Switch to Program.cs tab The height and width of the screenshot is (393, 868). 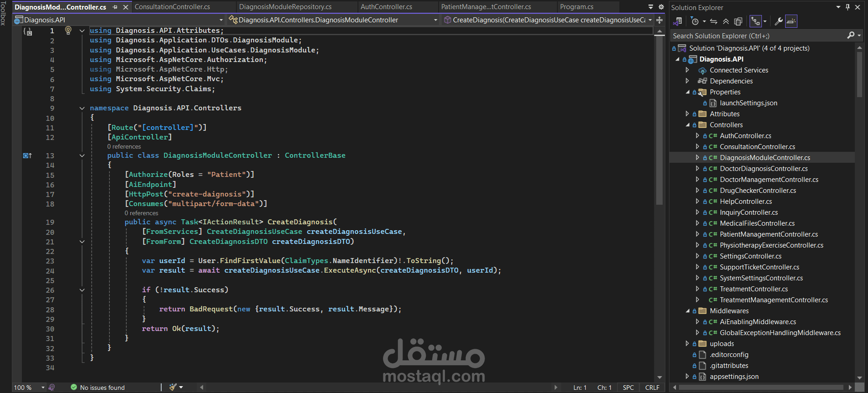(x=577, y=7)
